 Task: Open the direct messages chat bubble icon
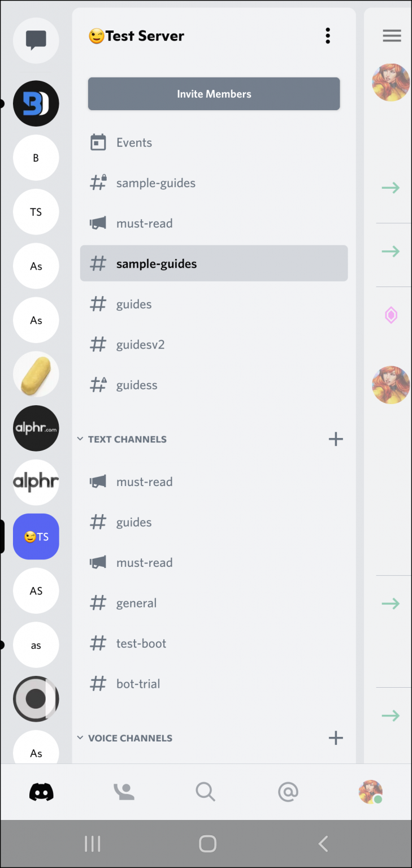(x=36, y=40)
